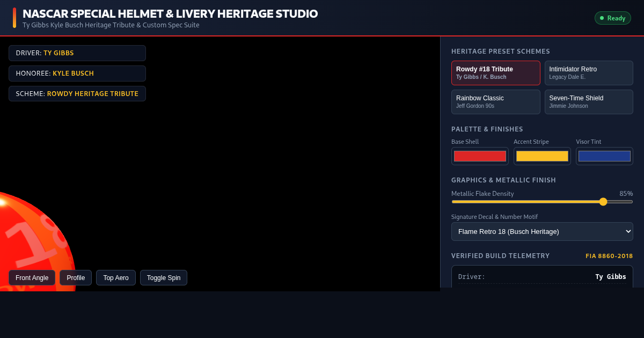Viewport: 644px width, 338px height.
Task: Change the Accent Stripe color swatch
Action: pos(542,156)
